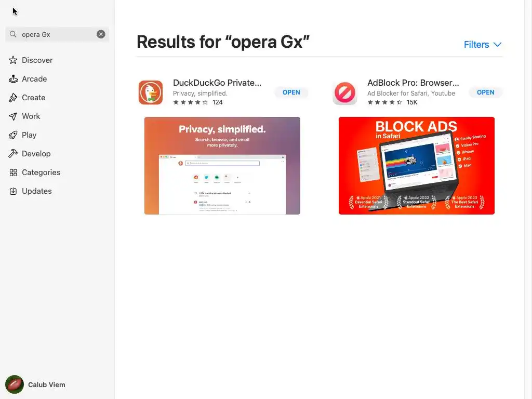Open the AdBlock Pro: Browser title link
The width and height of the screenshot is (532, 399).
[413, 83]
